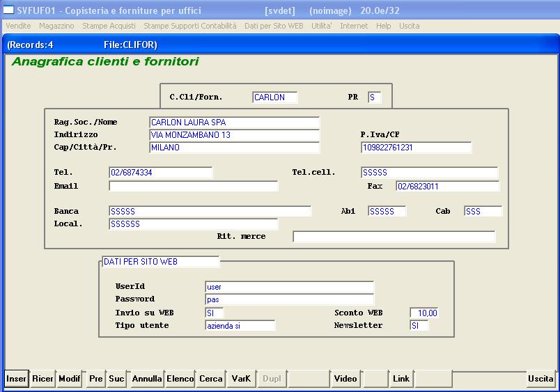Click the UserId field
560x392 pixels.
click(289, 287)
